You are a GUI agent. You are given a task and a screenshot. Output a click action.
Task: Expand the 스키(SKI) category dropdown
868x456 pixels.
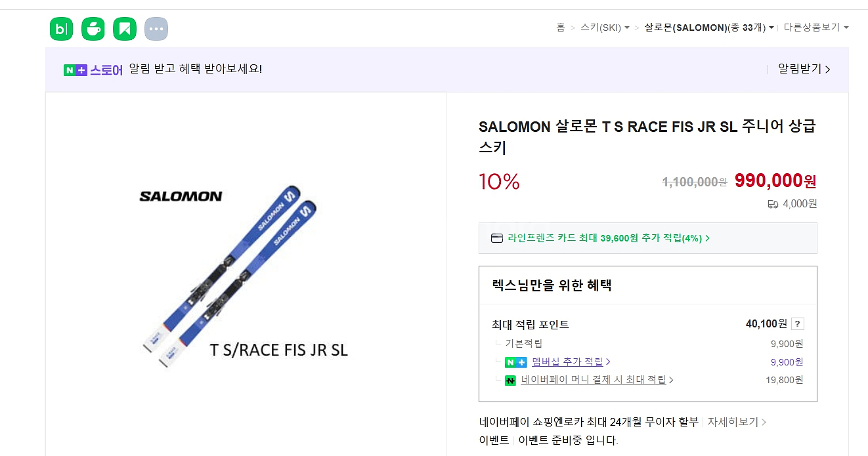(x=605, y=28)
